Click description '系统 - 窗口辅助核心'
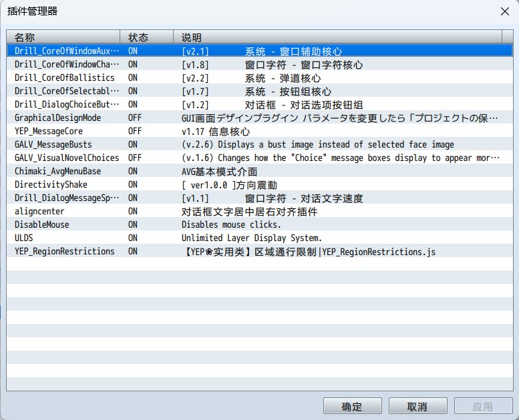The width and height of the screenshot is (519, 420). click(293, 51)
